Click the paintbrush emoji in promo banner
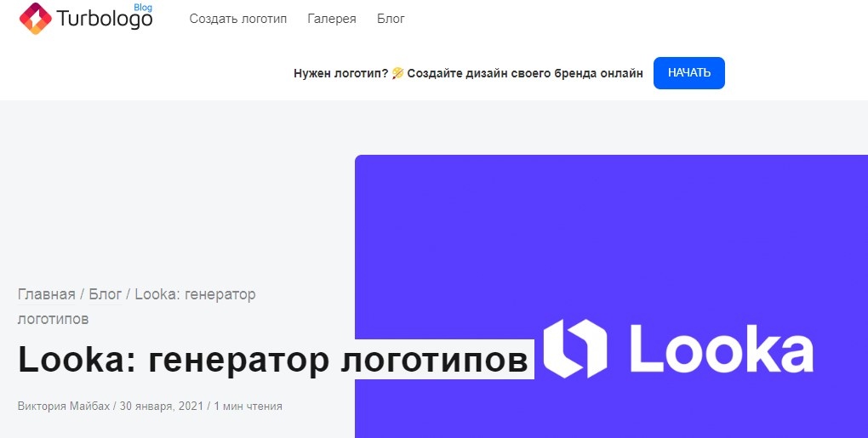 pyautogui.click(x=397, y=73)
